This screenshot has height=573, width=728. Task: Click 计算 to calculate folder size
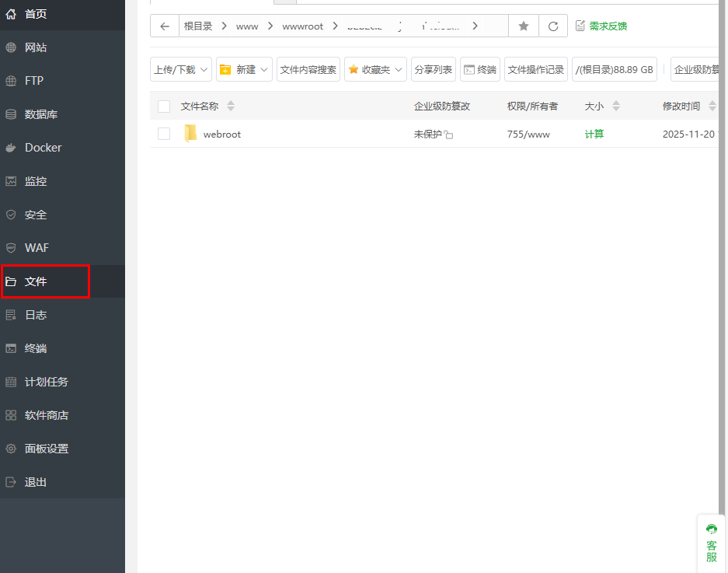tap(594, 134)
